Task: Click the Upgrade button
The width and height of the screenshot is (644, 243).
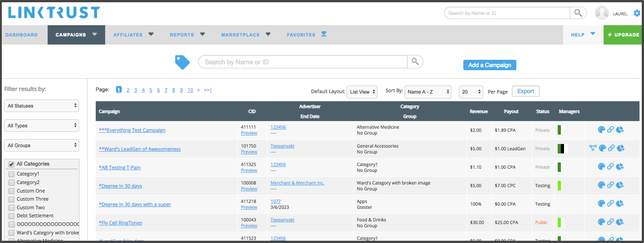Action: point(623,35)
